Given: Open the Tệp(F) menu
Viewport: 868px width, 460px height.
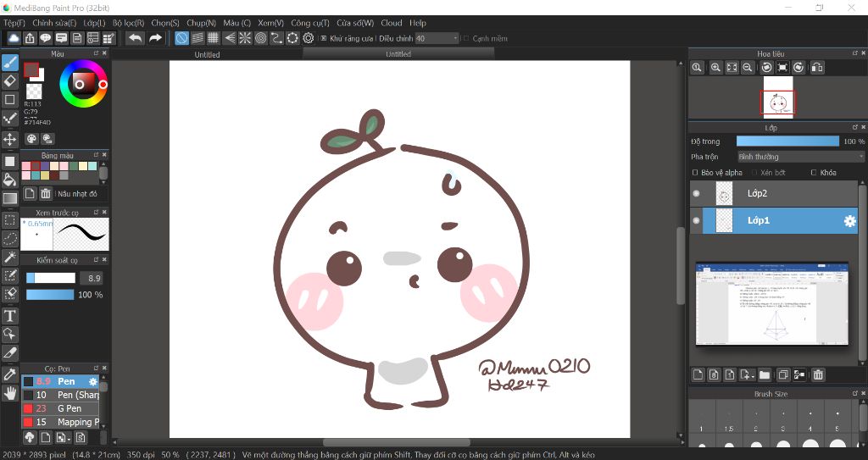Looking at the screenshot, I should coord(14,23).
